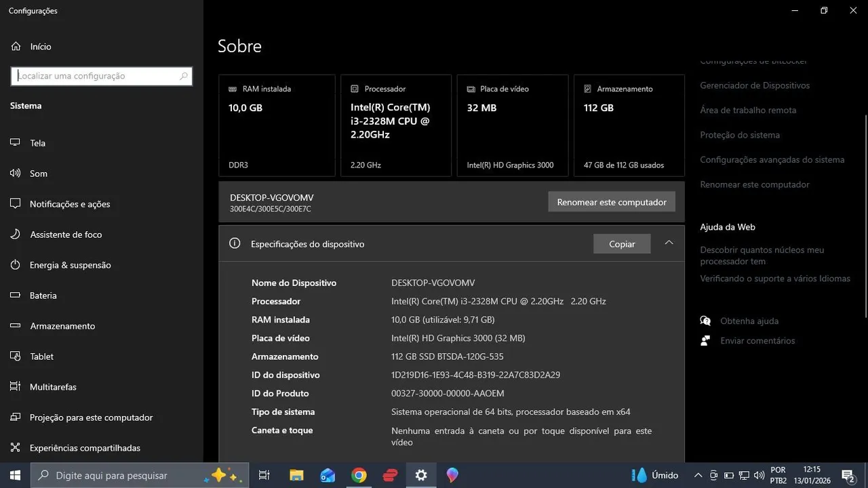Click the POR PTB2 language indicator
Image resolution: width=868 pixels, height=488 pixels.
pos(778,475)
